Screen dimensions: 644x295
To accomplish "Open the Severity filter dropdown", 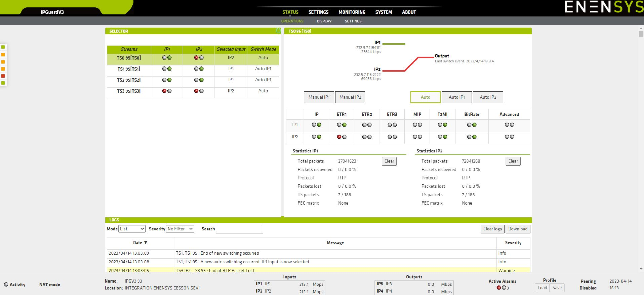I will pyautogui.click(x=180, y=229).
